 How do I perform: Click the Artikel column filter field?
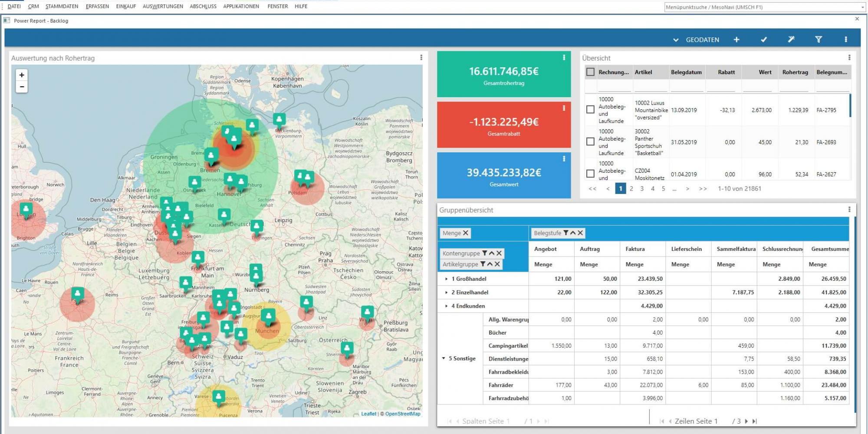point(650,87)
